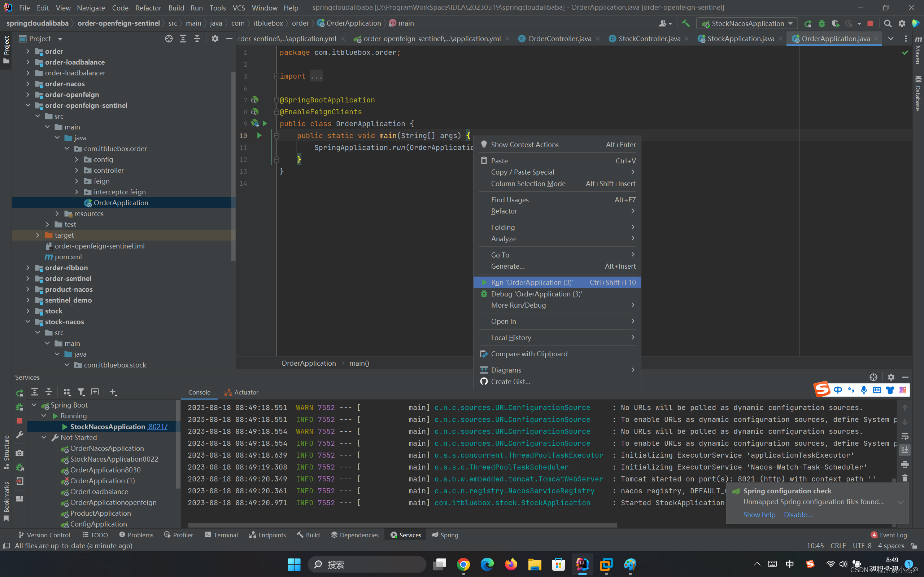924x577 pixels.
Task: Click the Show Help link in notification
Action: pyautogui.click(x=758, y=515)
